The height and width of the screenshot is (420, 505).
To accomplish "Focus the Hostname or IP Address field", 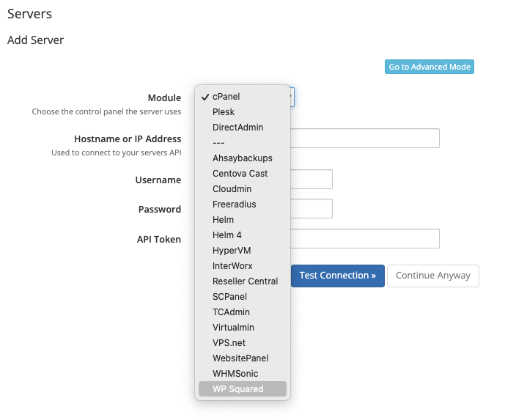I will click(364, 139).
